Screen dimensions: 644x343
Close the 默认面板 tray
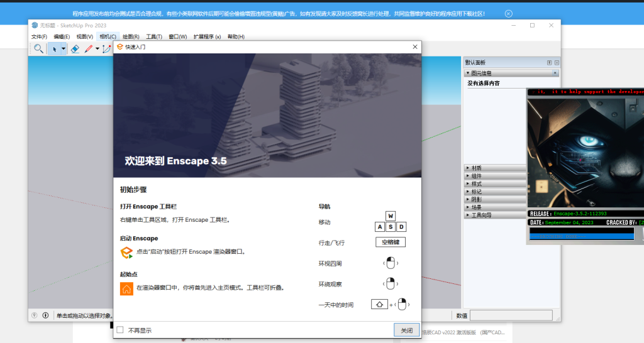pyautogui.click(x=557, y=62)
